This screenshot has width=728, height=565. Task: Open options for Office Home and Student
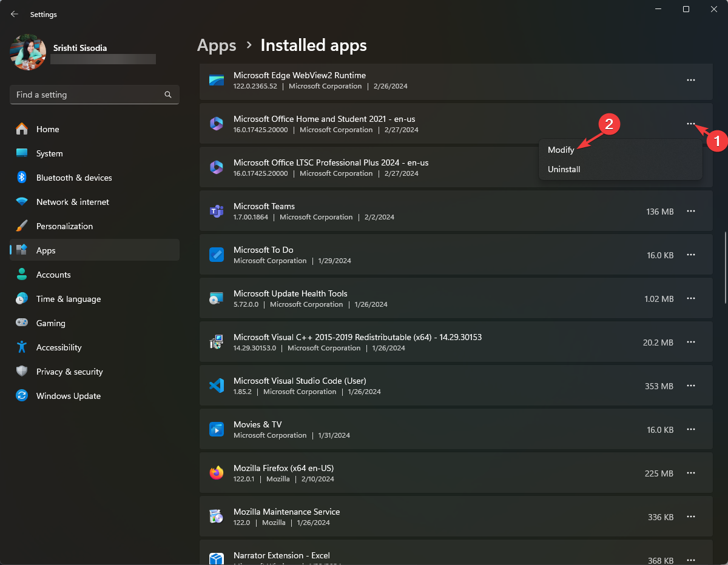[690, 124]
